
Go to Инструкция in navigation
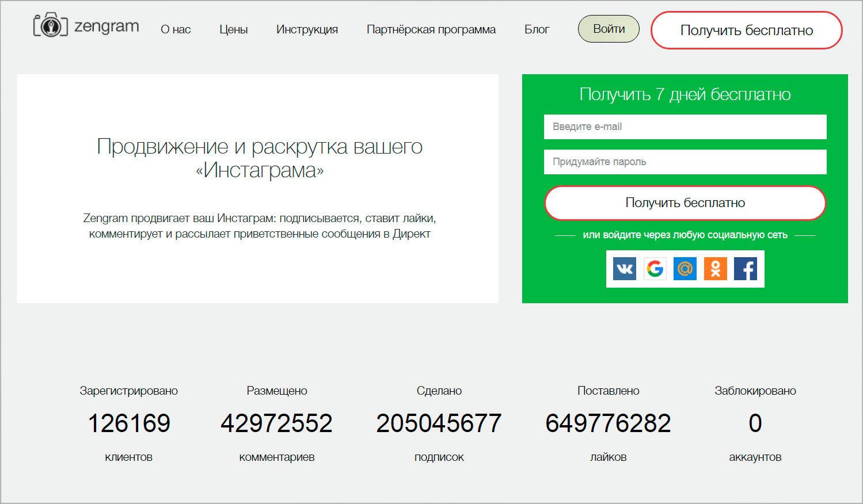tap(307, 29)
